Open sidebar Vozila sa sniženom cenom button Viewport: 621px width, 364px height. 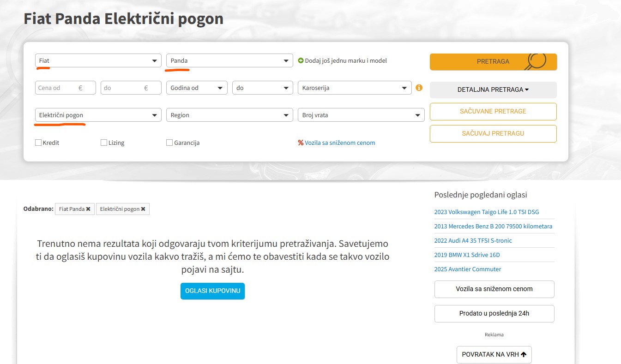(x=494, y=289)
